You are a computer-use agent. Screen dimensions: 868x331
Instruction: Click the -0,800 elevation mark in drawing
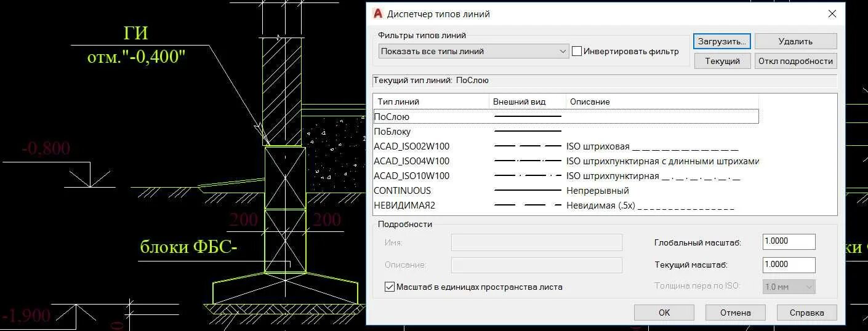point(46,149)
